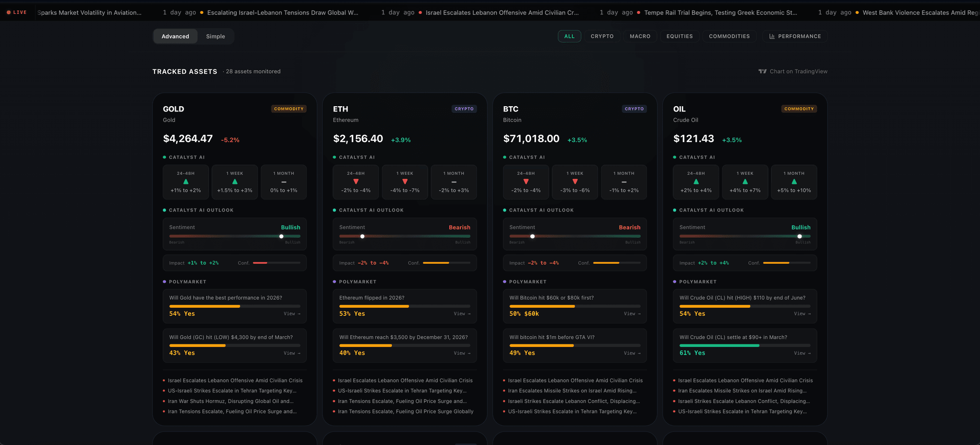The image size is (980, 445).
Task: Click Gold 24-48H up arrow forecast
Action: [186, 182]
